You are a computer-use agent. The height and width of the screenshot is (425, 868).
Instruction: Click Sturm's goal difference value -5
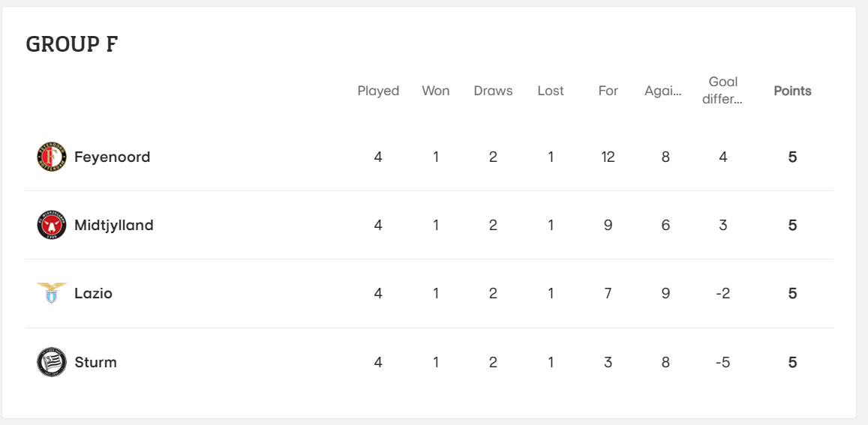tap(723, 363)
